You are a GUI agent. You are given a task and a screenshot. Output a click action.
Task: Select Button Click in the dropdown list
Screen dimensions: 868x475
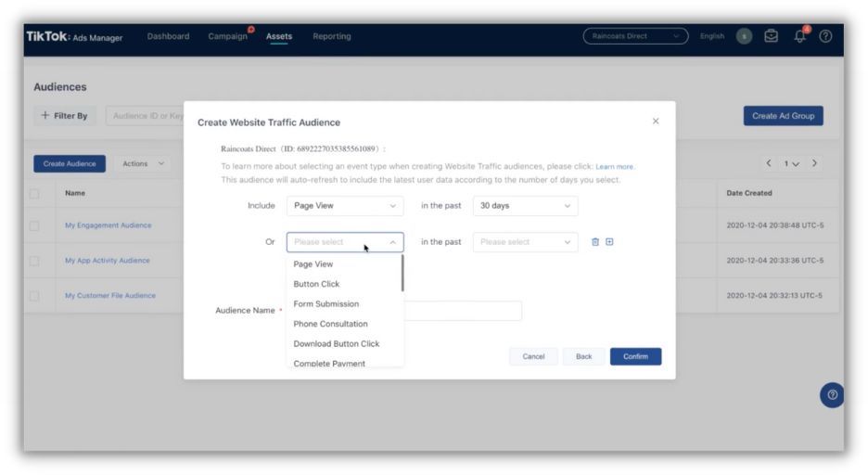tap(317, 284)
